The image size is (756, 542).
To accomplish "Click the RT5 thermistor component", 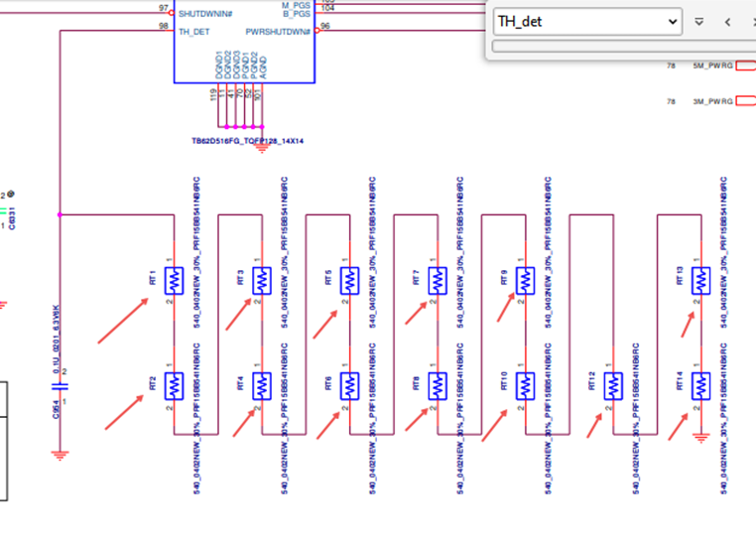I will click(350, 281).
